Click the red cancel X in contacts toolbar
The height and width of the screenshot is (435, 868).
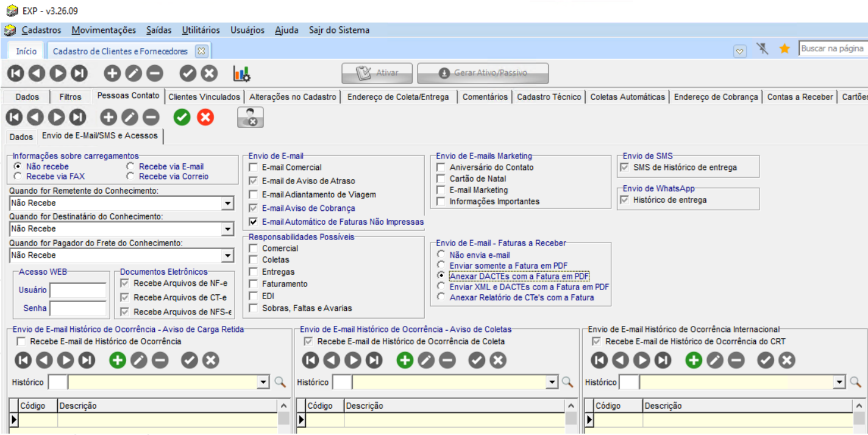click(x=205, y=117)
